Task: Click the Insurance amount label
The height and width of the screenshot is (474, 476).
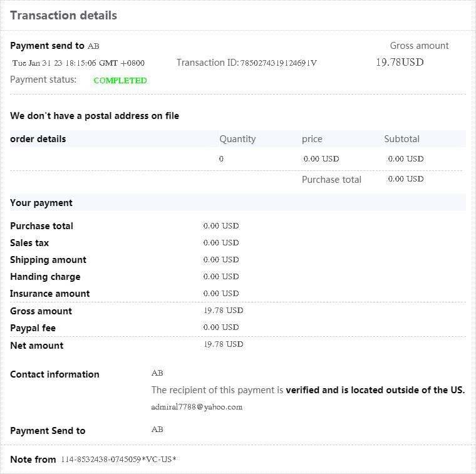Action: click(x=50, y=294)
